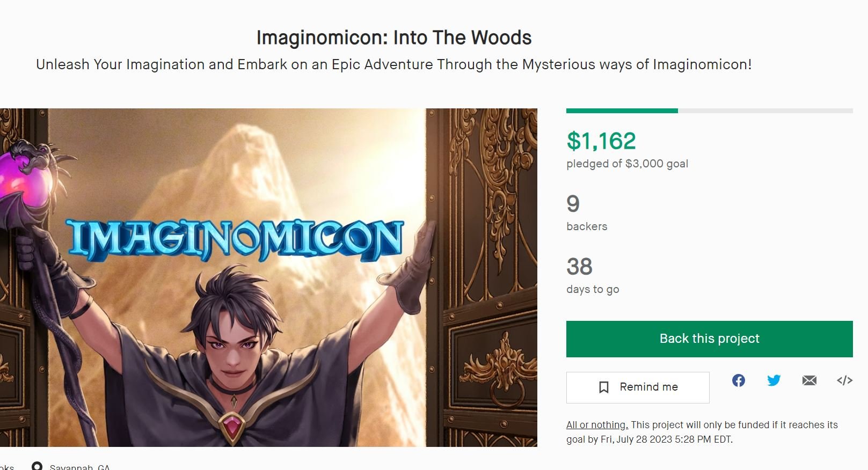Click the Back this project button

pos(709,339)
